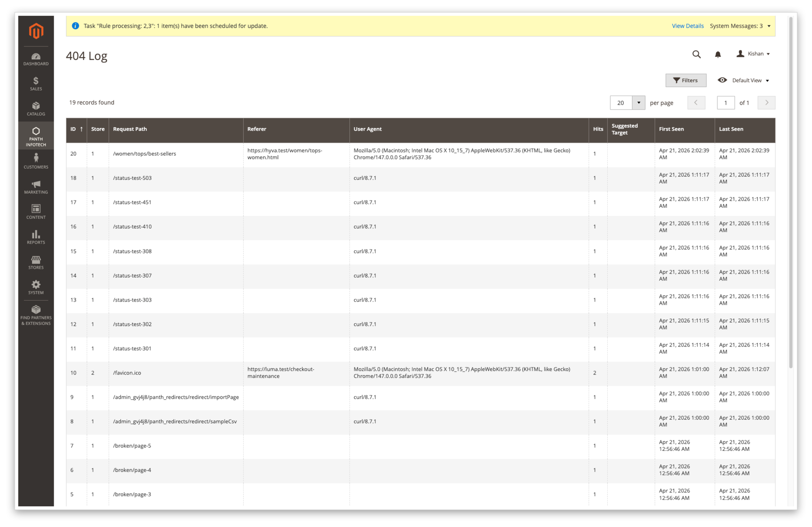Image resolution: width=812 pixels, height=527 pixels.
Task: Expand the System Messages dropdown
Action: [740, 26]
